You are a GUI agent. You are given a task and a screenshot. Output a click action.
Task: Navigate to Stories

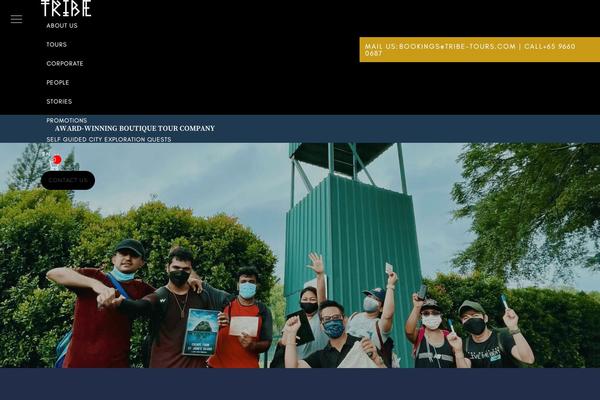click(59, 101)
